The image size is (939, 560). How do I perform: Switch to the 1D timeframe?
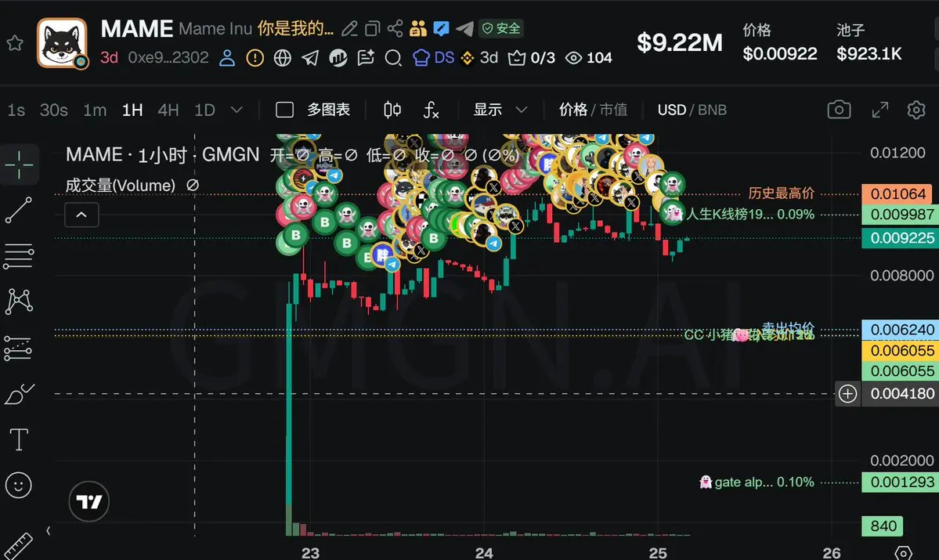[205, 110]
